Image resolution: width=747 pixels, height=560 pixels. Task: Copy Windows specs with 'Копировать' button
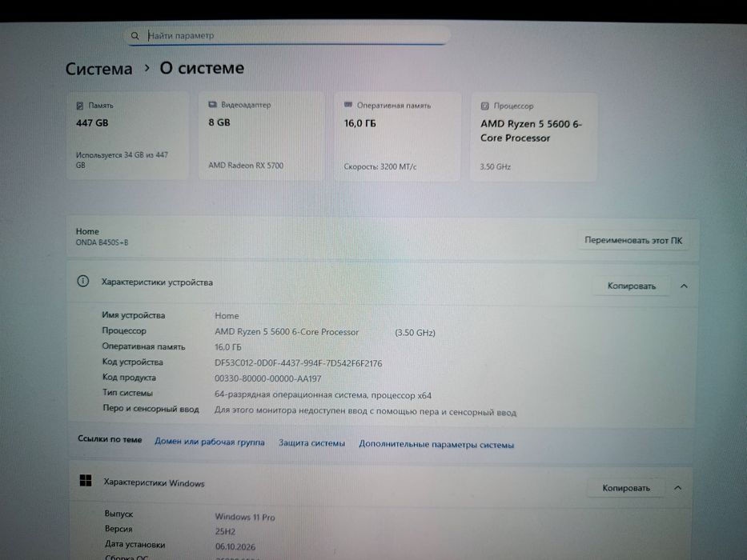(626, 488)
